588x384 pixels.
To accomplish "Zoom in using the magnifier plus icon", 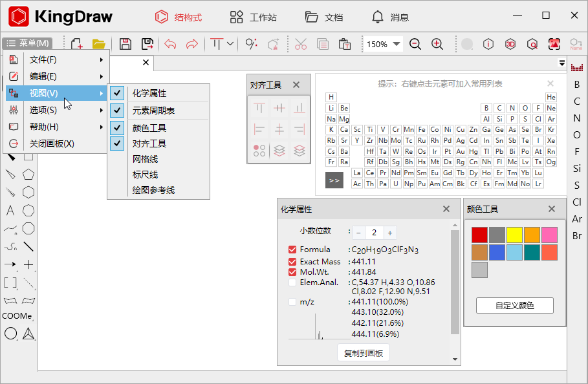I will [x=437, y=44].
